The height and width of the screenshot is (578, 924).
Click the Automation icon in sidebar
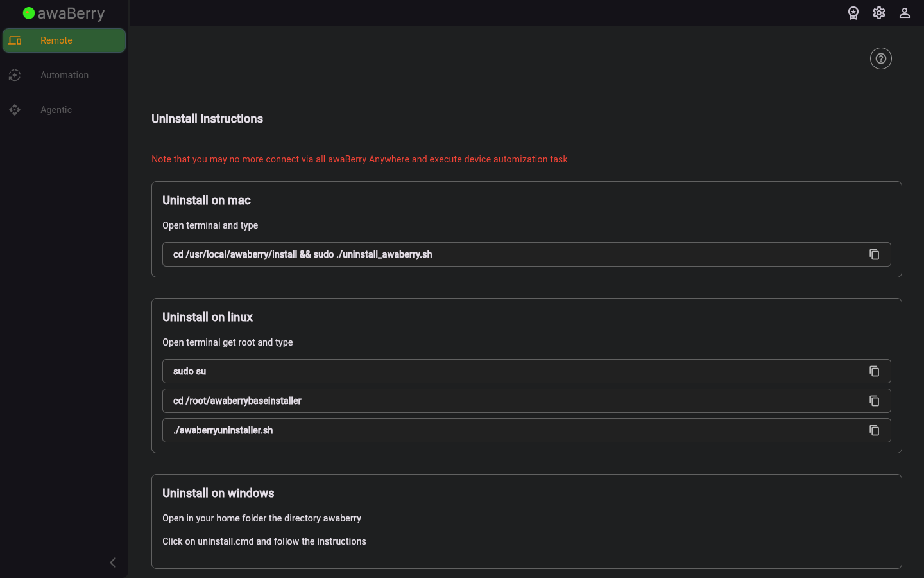click(x=15, y=75)
